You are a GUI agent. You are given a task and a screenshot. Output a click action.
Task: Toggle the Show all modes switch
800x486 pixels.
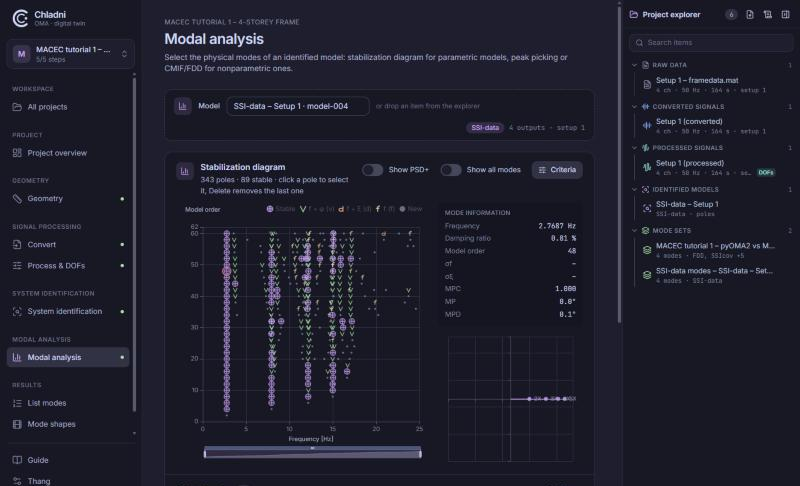[451, 170]
